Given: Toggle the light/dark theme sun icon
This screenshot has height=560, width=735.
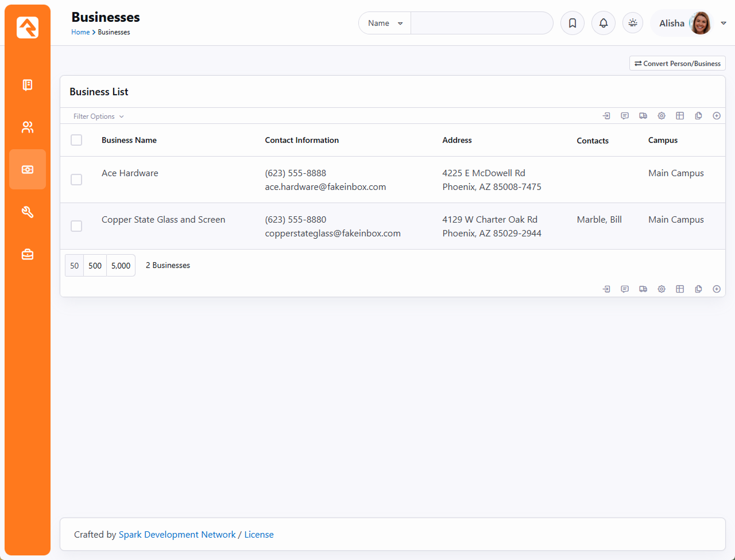Looking at the screenshot, I should (x=633, y=23).
